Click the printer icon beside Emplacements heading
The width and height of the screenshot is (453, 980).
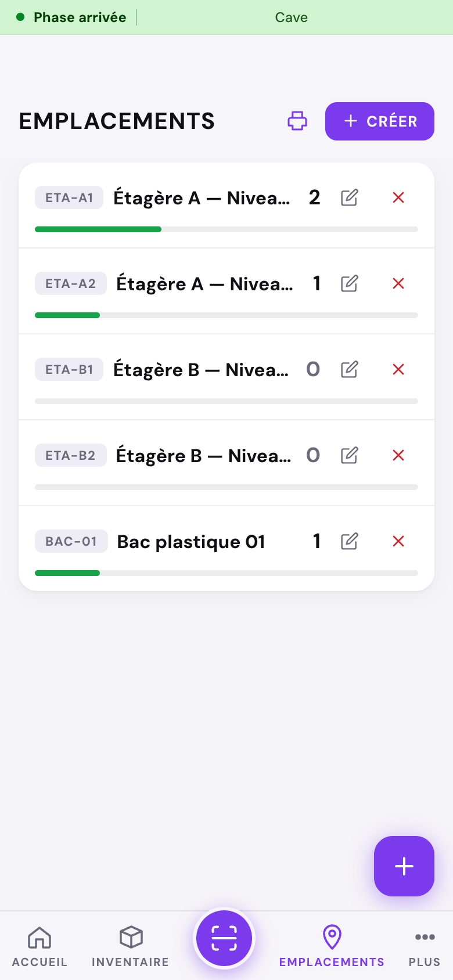[297, 121]
